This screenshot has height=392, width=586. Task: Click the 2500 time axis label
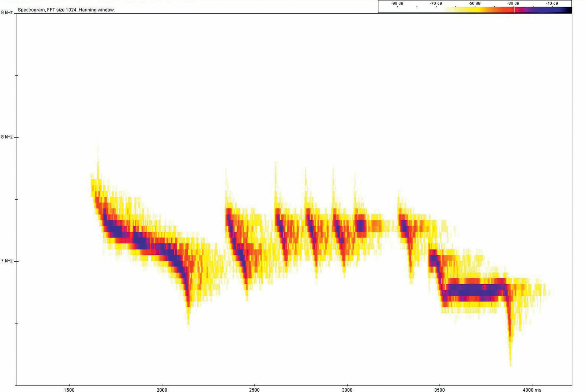click(254, 390)
